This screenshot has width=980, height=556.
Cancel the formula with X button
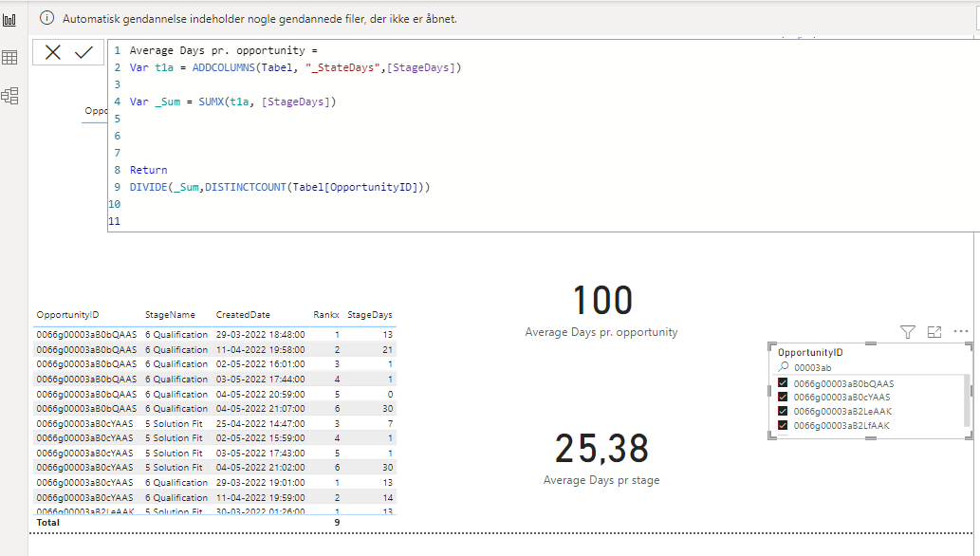pos(53,52)
